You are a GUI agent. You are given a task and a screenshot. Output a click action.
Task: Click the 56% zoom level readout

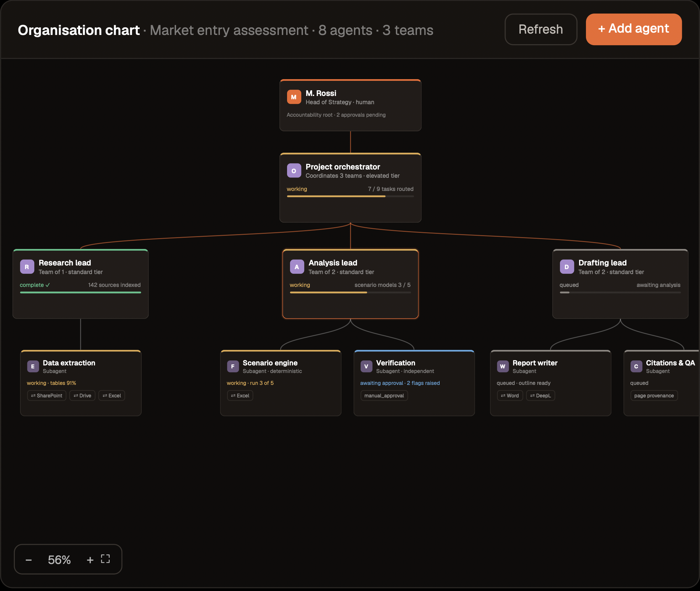click(x=59, y=560)
